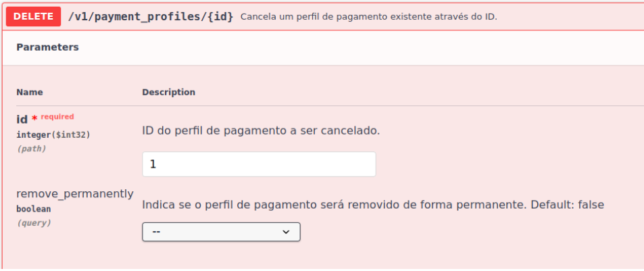Click the boolean type label
644x271 pixels.
click(x=33, y=209)
